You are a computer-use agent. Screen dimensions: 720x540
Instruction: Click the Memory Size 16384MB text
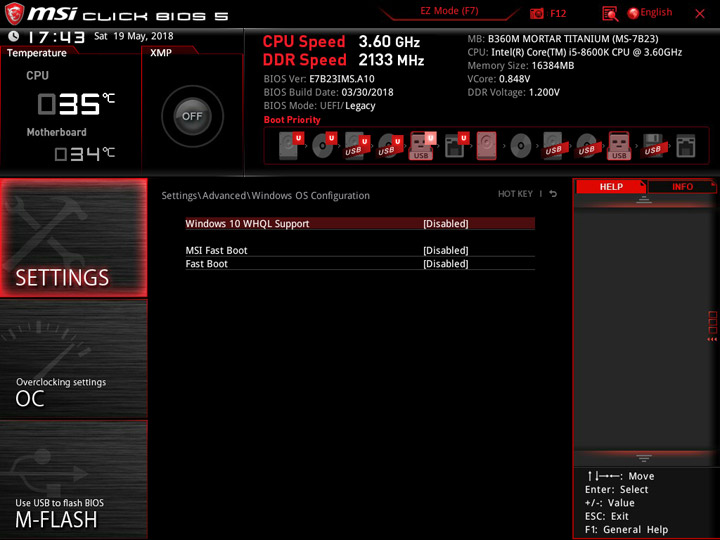(x=521, y=66)
